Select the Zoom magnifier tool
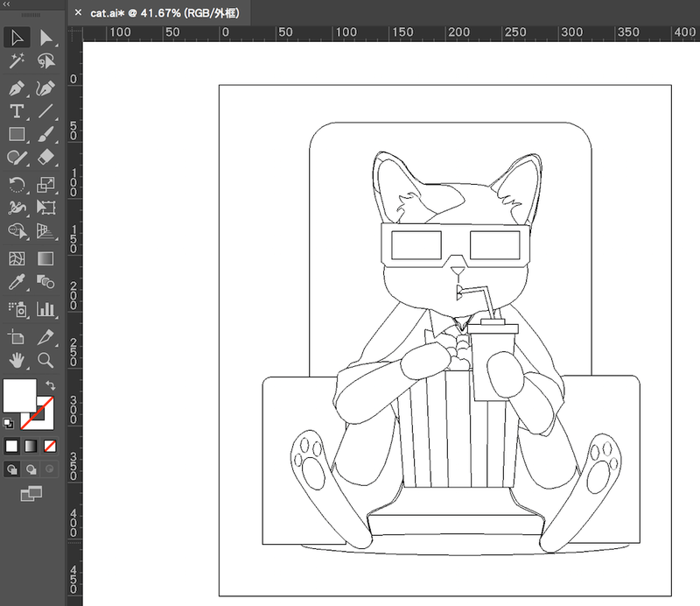Viewport: 700px width, 606px height. (45, 359)
